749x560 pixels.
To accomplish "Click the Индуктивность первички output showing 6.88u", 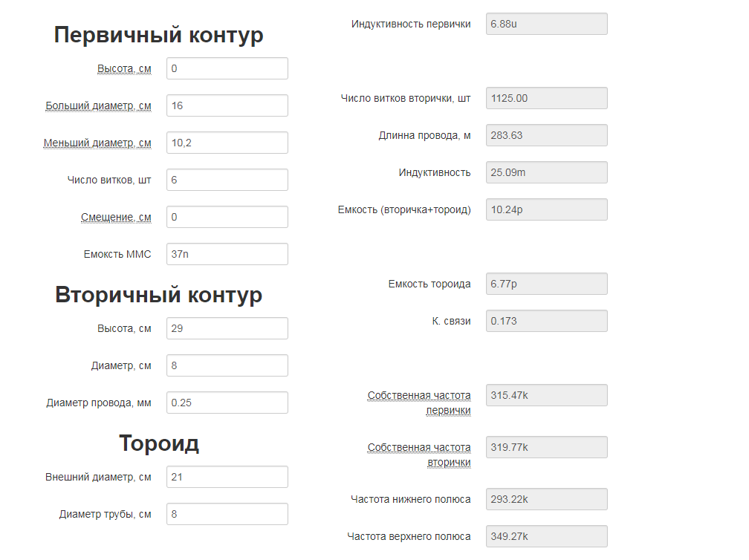I will point(546,24).
